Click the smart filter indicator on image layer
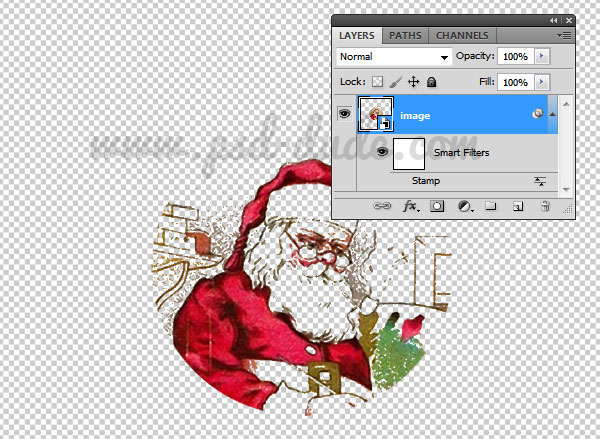Image resolution: width=600 pixels, height=439 pixels. (537, 114)
